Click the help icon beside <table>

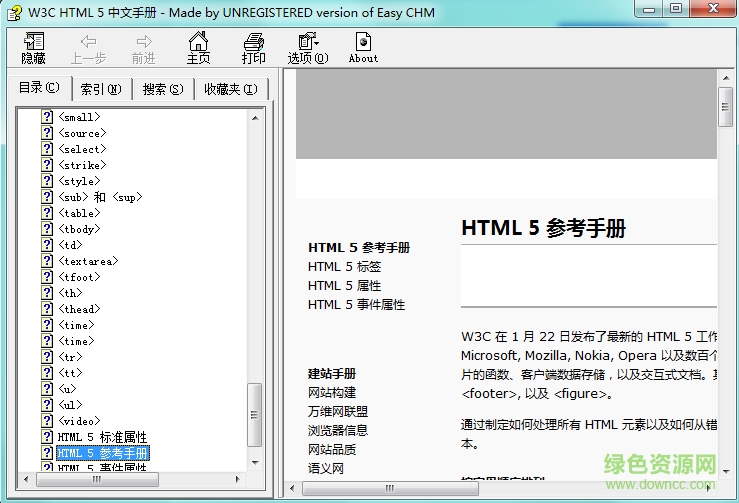(x=47, y=213)
